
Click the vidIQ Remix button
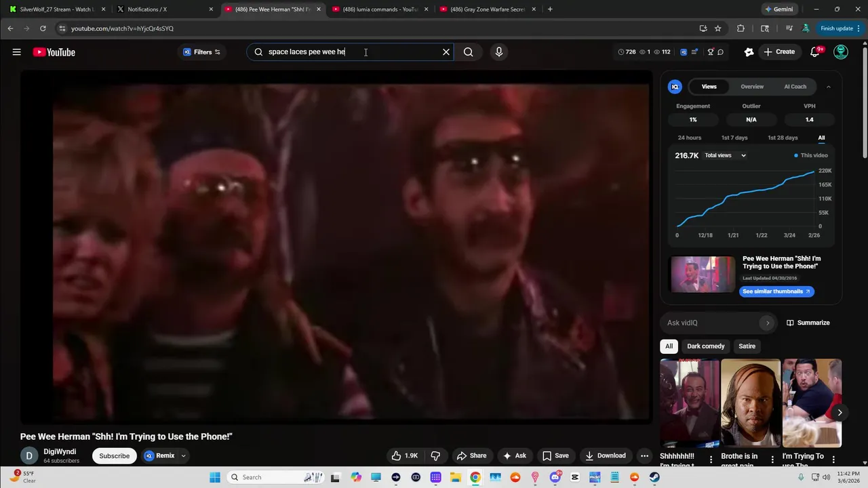pos(160,455)
